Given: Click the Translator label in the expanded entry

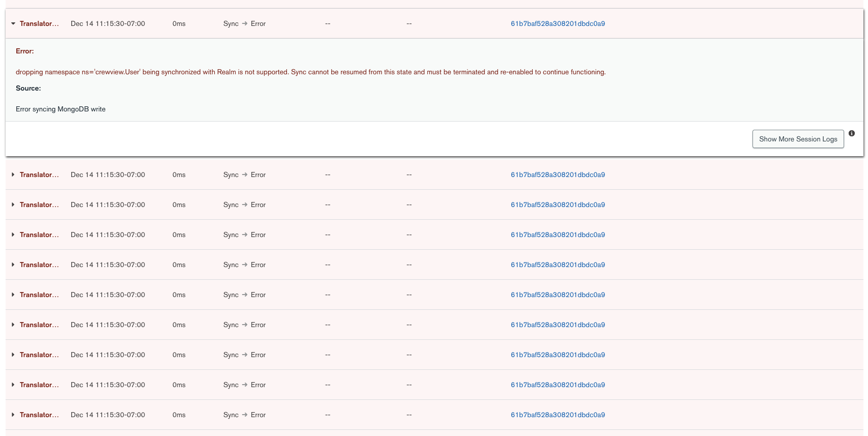Looking at the screenshot, I should point(39,24).
